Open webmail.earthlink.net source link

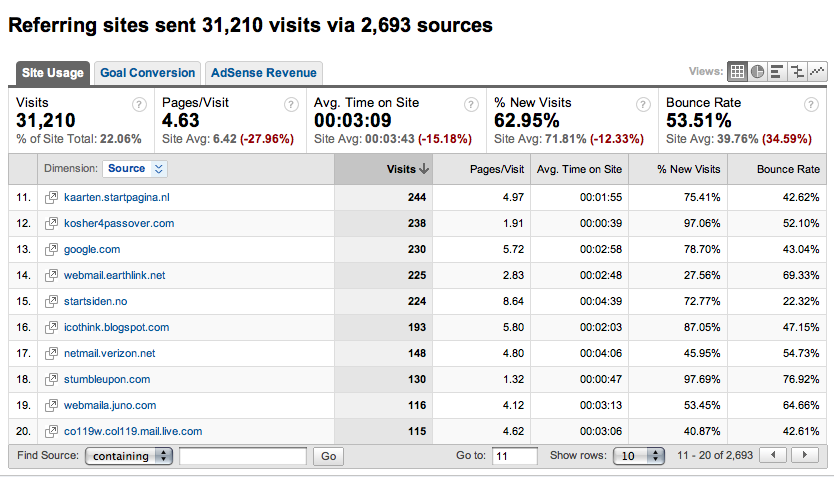114,275
